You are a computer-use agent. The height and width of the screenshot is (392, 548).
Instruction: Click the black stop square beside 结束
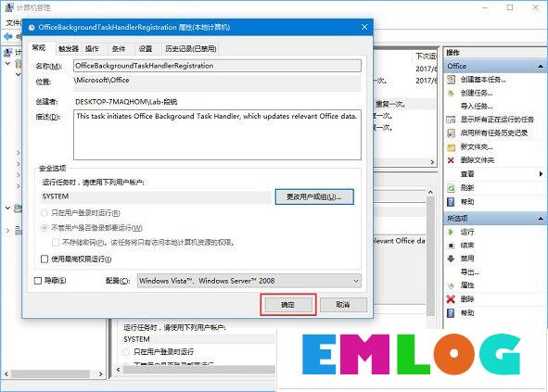[452, 246]
